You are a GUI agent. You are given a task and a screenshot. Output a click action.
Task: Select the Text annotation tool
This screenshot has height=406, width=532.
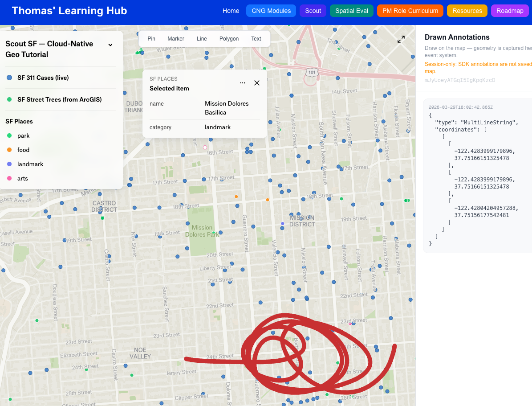coord(256,39)
